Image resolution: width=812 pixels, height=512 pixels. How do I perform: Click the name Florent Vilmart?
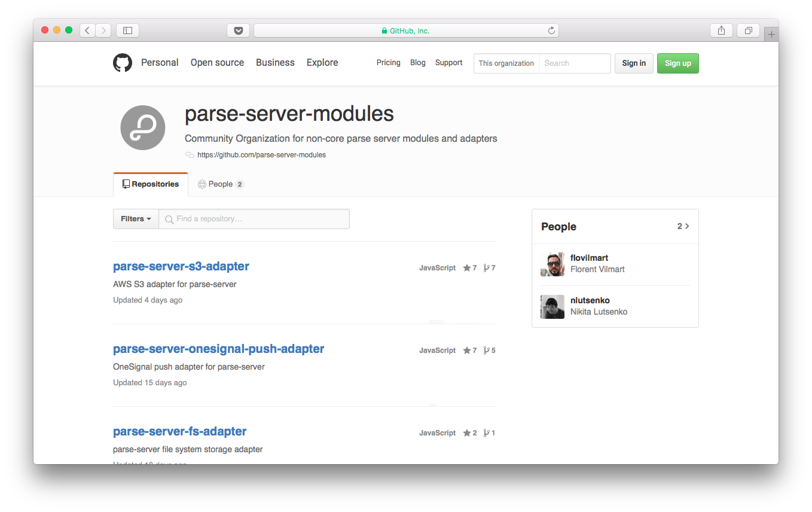597,269
